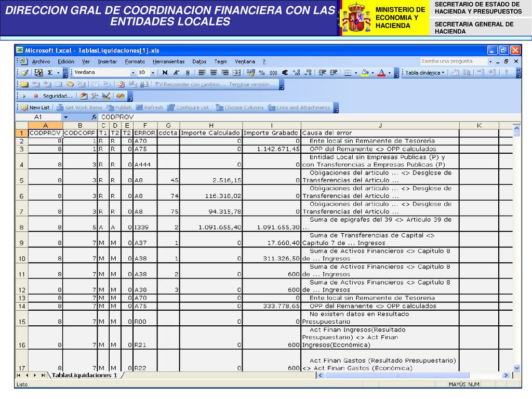The image size is (532, 399).
Task: Go to last sheet tab navigation arrow
Action: click(x=43, y=375)
